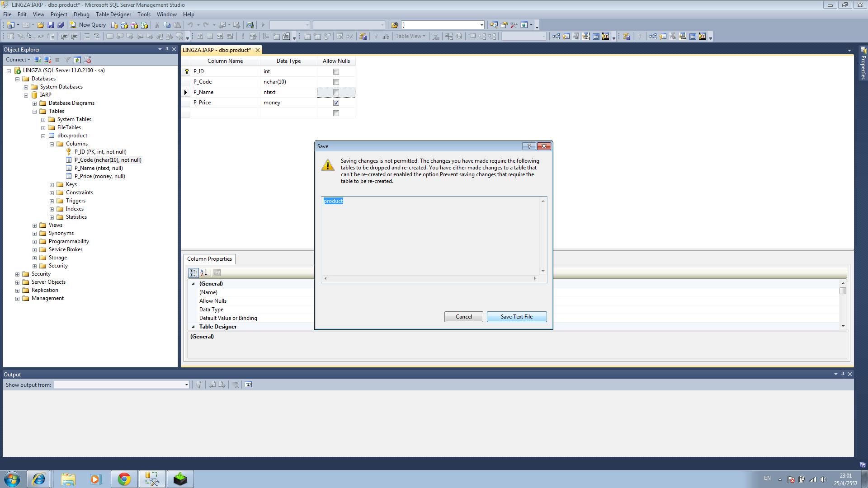Click the Disconnect icon in Object Explorer
Screen dimensions: 868x488
pyautogui.click(x=48, y=60)
